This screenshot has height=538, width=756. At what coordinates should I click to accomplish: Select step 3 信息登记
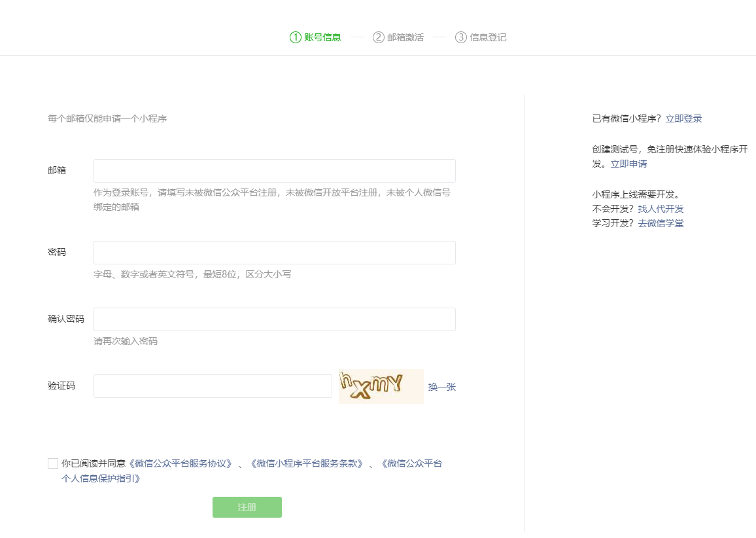pyautogui.click(x=481, y=37)
